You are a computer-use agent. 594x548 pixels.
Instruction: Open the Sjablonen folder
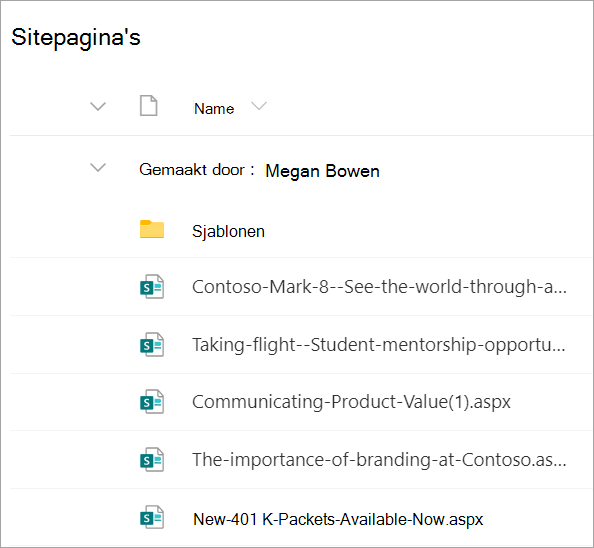[228, 231]
